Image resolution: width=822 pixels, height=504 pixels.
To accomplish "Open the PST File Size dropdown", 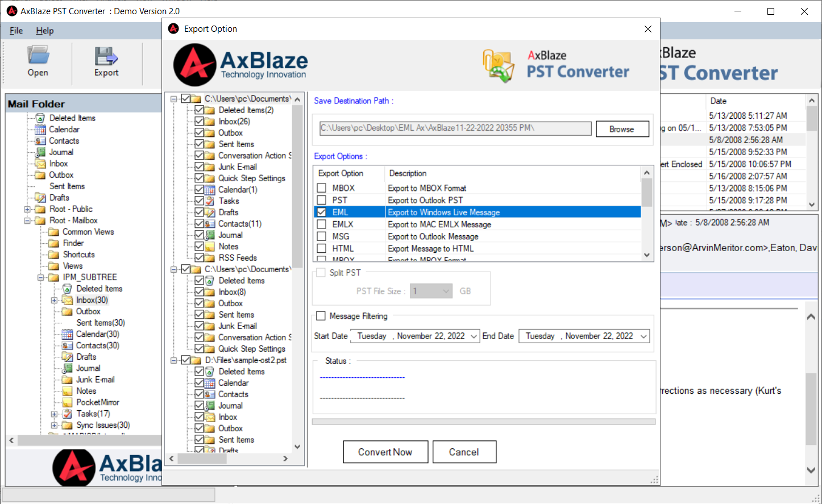I will 446,291.
